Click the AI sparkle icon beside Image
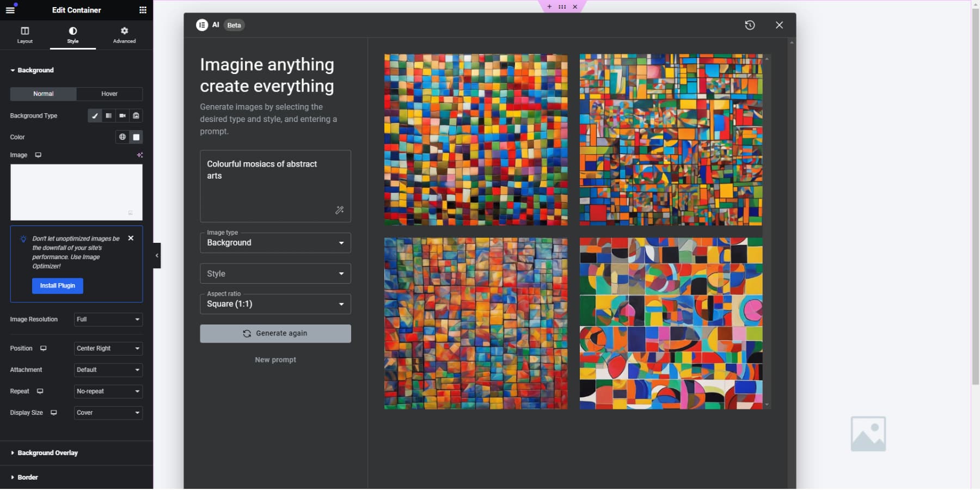 click(140, 155)
